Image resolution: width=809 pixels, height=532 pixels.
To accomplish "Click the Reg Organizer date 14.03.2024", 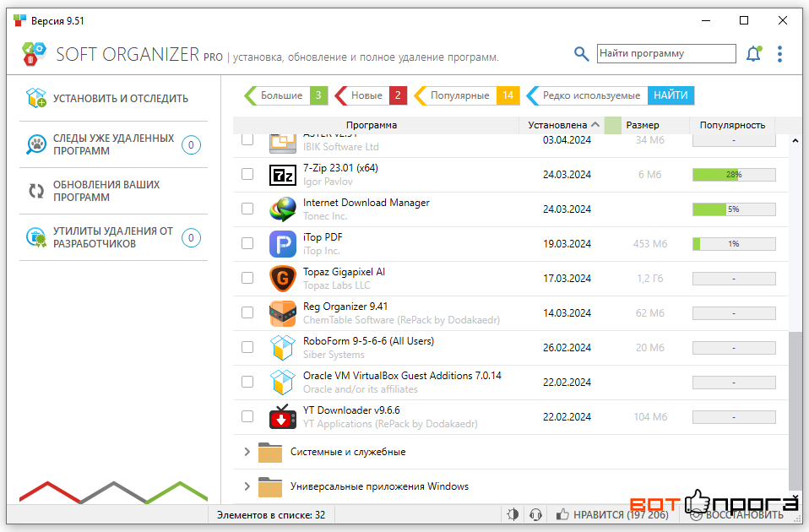I will pos(567,313).
